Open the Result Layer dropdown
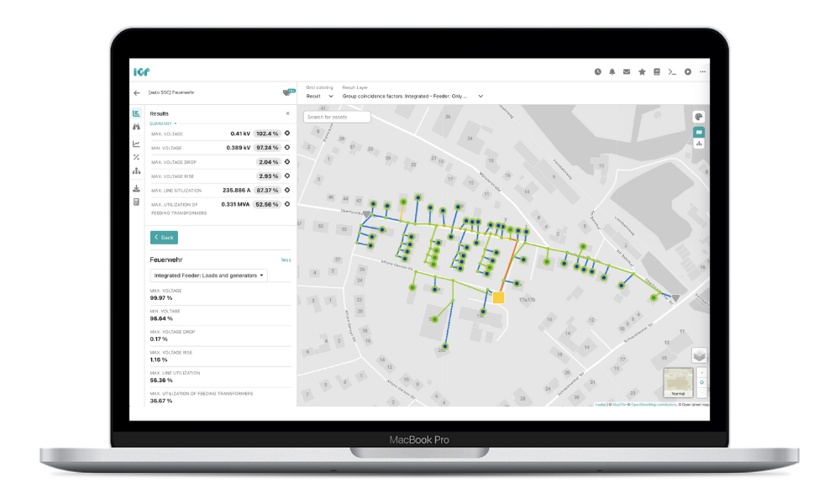The width and height of the screenshot is (840, 504). 412,97
